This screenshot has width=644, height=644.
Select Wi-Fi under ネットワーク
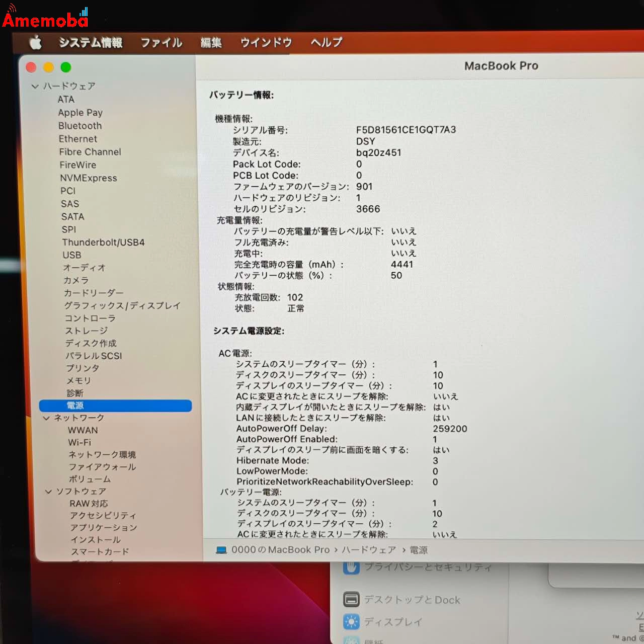[80, 442]
